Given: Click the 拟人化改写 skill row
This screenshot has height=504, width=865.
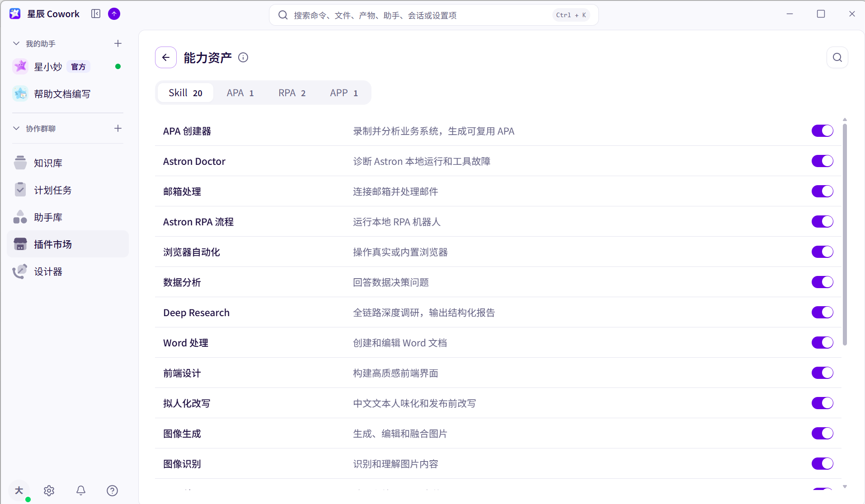Looking at the screenshot, I should 498,403.
